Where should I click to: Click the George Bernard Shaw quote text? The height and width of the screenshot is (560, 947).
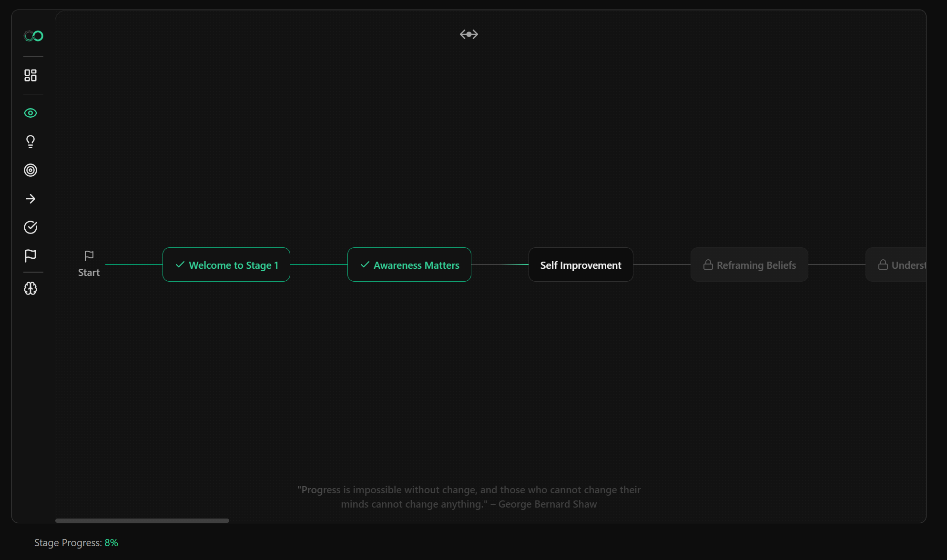pyautogui.click(x=468, y=497)
